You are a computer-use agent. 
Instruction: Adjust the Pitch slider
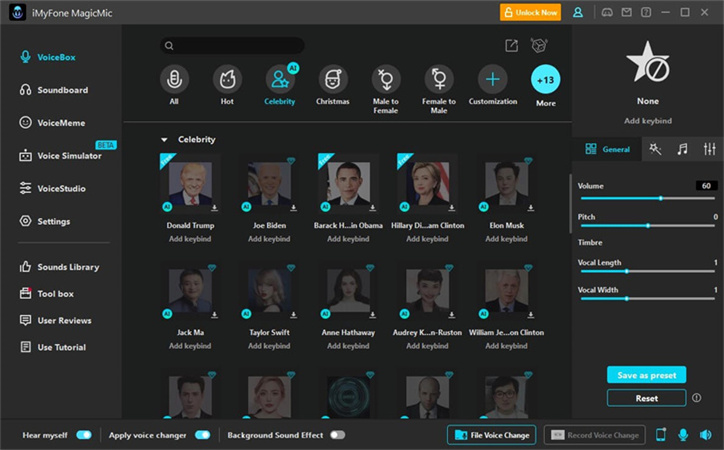click(x=647, y=226)
